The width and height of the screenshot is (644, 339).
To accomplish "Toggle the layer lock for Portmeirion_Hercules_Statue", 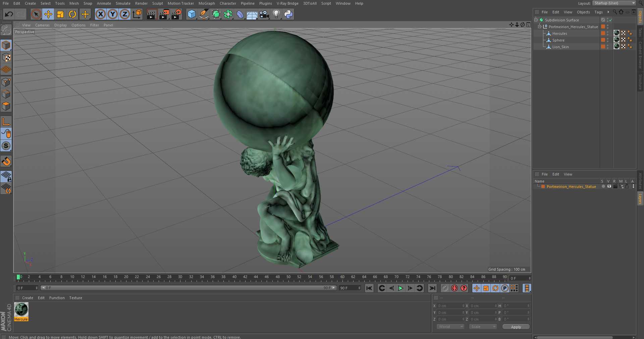I will tap(627, 186).
